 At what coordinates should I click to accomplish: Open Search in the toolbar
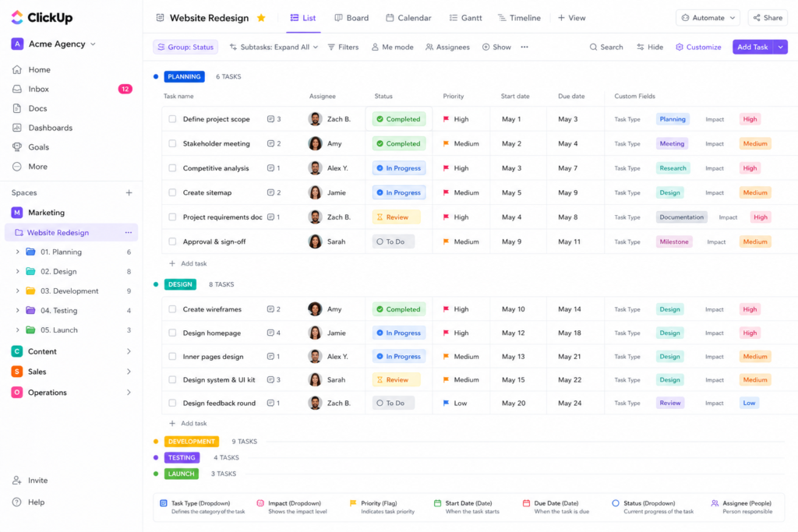[606, 47]
